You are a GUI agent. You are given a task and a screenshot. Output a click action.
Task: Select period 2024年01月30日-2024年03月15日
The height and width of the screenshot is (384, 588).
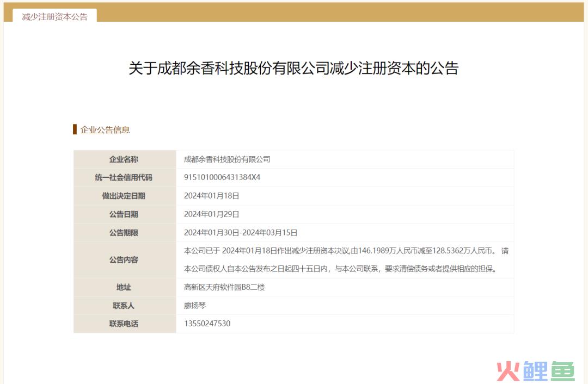[x=241, y=233]
